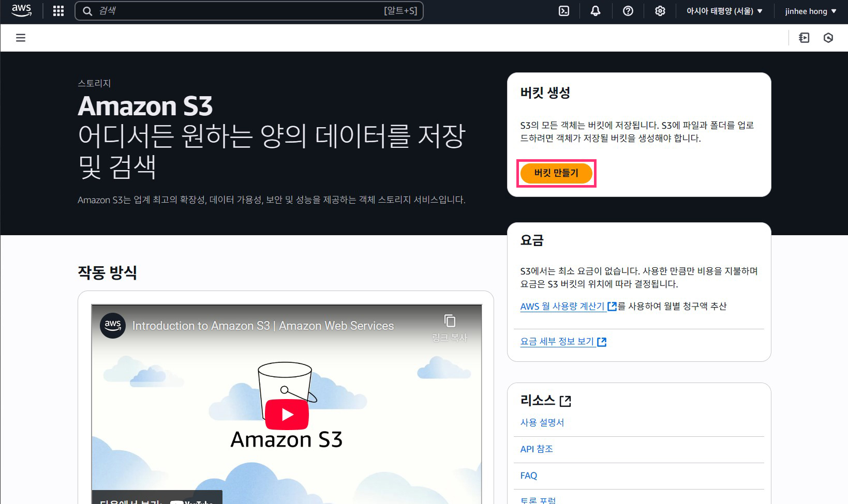Click the search magnifier icon
Screen dimensions: 848x504
(88, 11)
